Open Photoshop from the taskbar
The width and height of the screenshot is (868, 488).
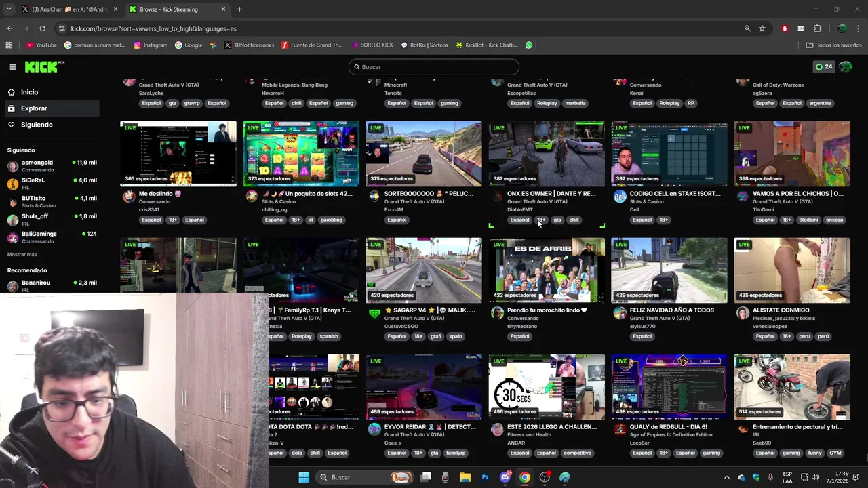point(485,477)
